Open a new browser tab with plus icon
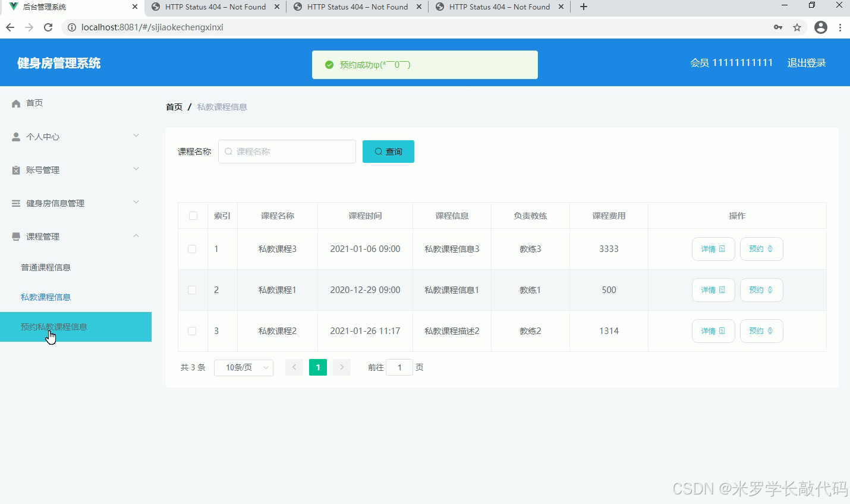This screenshot has width=850, height=504. tap(584, 7)
